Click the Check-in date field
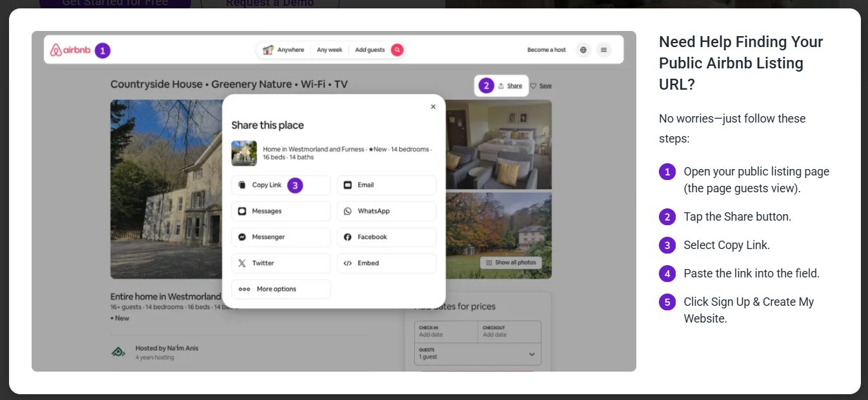The width and height of the screenshot is (868, 400). click(x=446, y=332)
